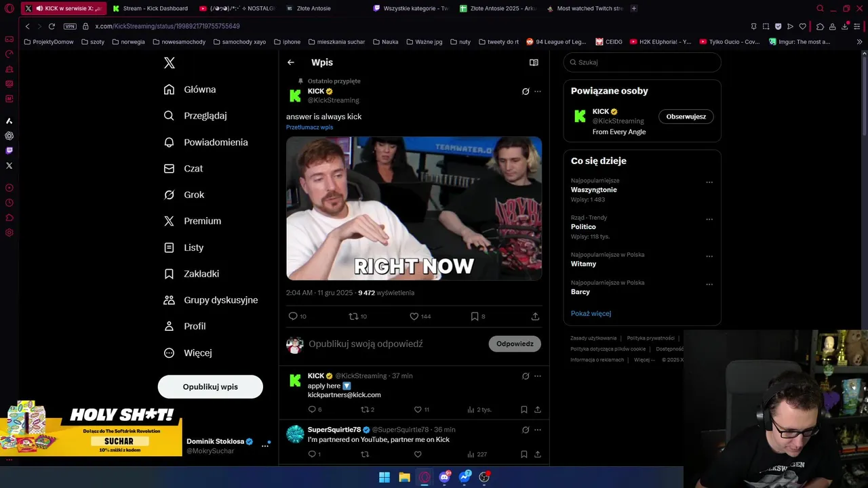Open Powiadomienia notifications

coord(205,142)
